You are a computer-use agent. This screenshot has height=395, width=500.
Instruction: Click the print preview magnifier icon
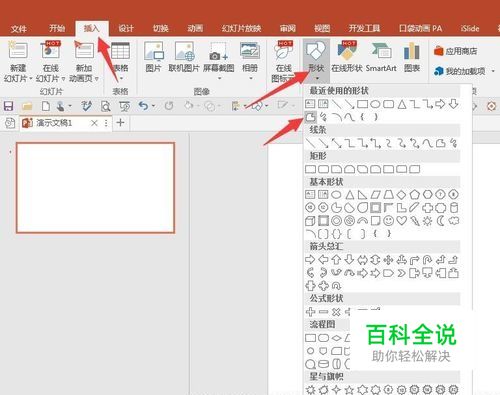click(106, 106)
